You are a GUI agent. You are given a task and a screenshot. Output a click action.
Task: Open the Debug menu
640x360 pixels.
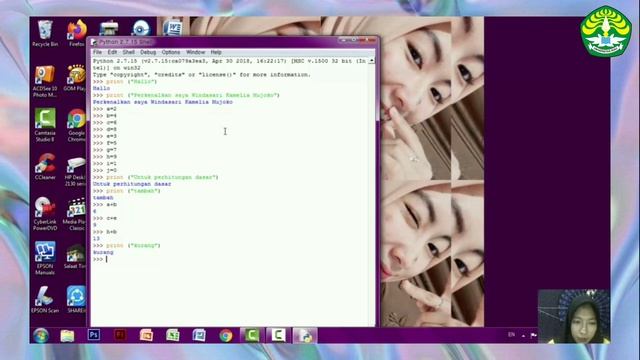point(148,52)
